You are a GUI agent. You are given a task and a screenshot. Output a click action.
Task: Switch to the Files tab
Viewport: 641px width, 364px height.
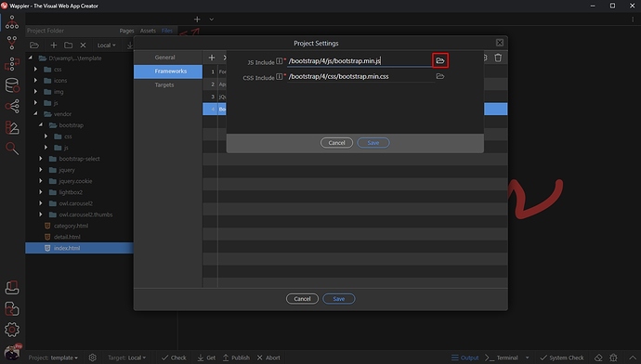point(167,31)
